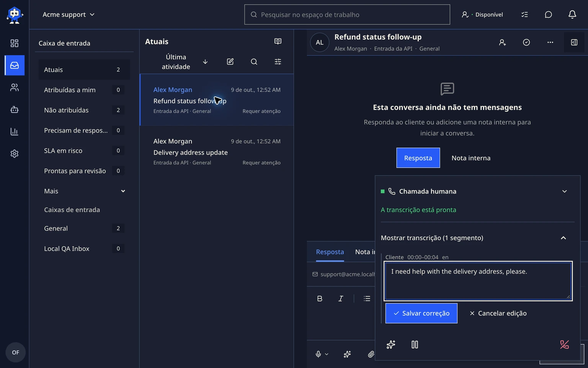The width and height of the screenshot is (588, 368).
Task: Click the AI sparkle icon in call panel
Action: tap(391, 345)
